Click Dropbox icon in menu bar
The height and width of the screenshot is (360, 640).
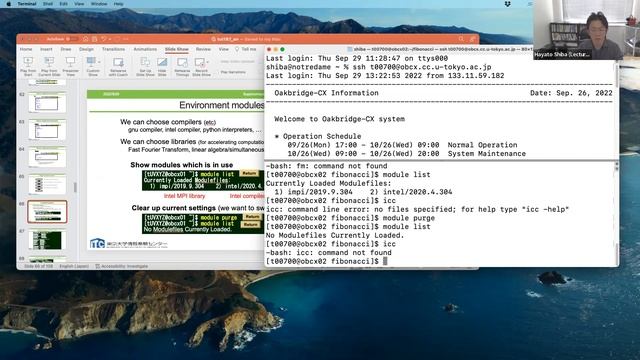(x=507, y=4)
